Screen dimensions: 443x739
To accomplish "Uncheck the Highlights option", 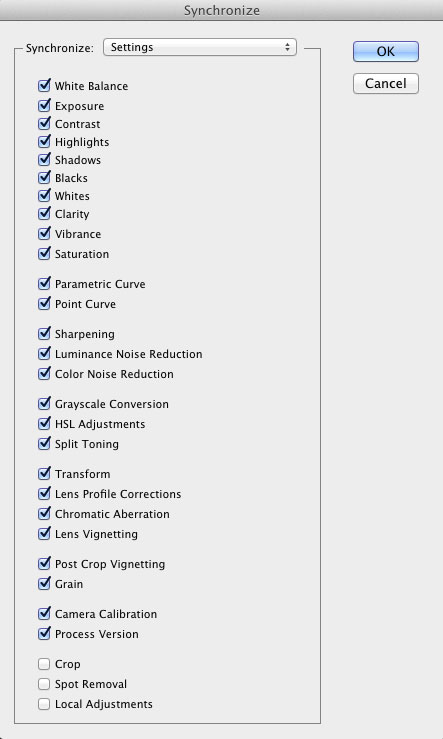I will 44,142.
